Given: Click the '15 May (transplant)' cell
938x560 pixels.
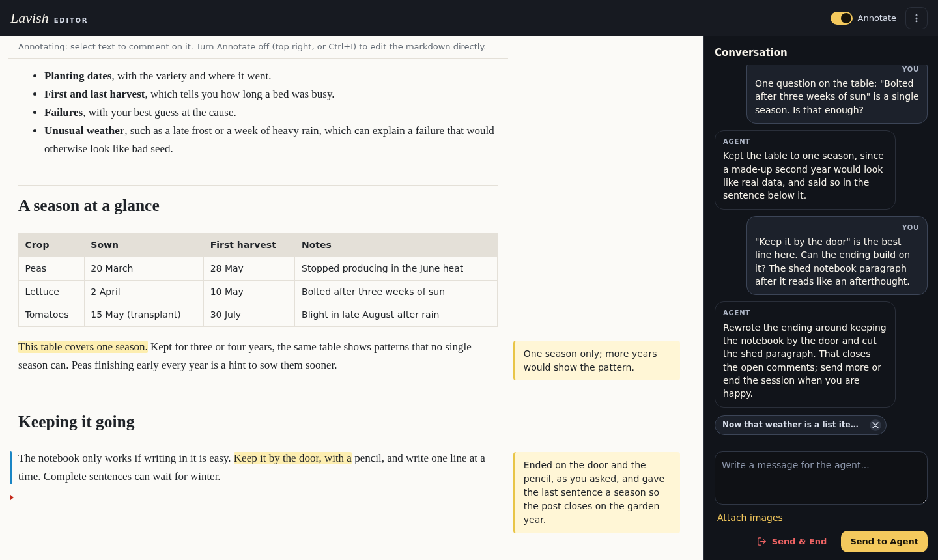Looking at the screenshot, I should point(144,315).
